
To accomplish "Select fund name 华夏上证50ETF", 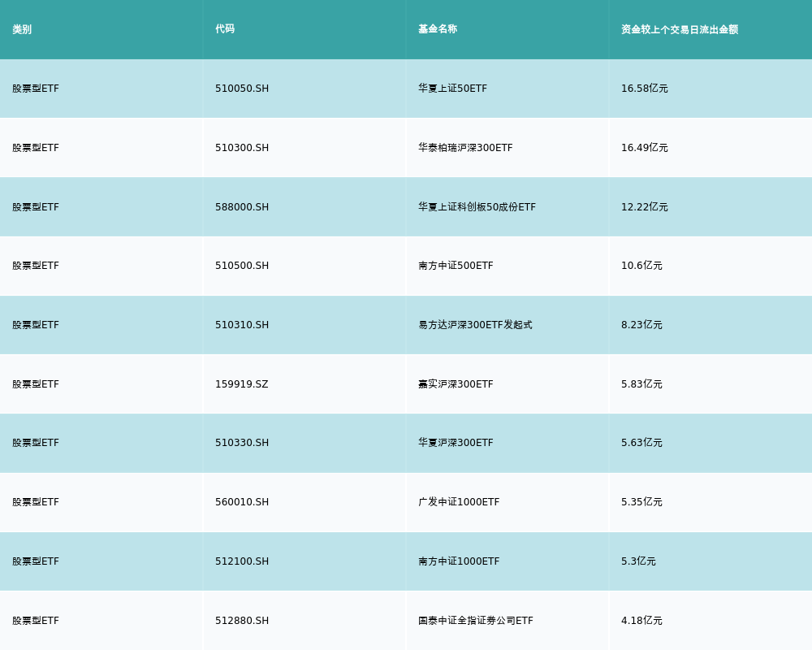I will 452,89.
